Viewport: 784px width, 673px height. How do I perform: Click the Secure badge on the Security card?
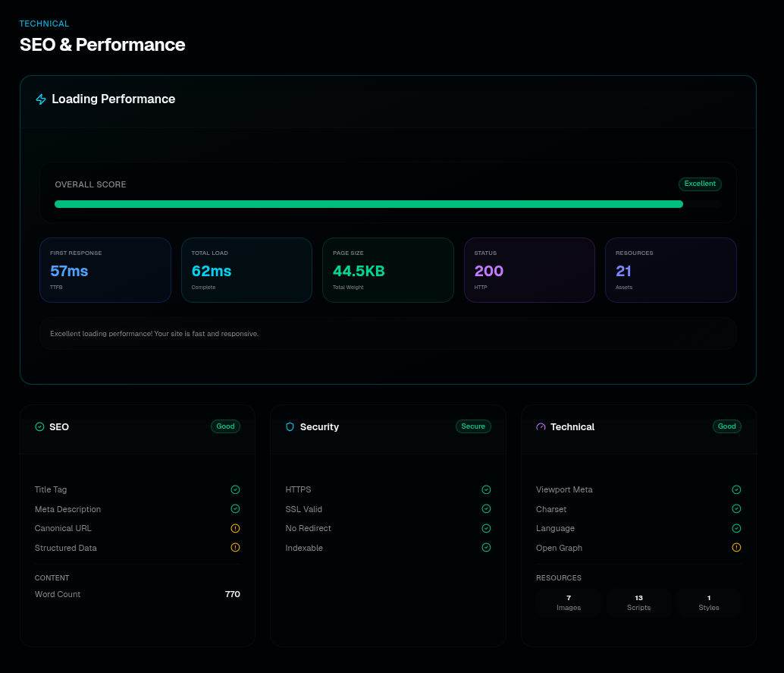473,426
